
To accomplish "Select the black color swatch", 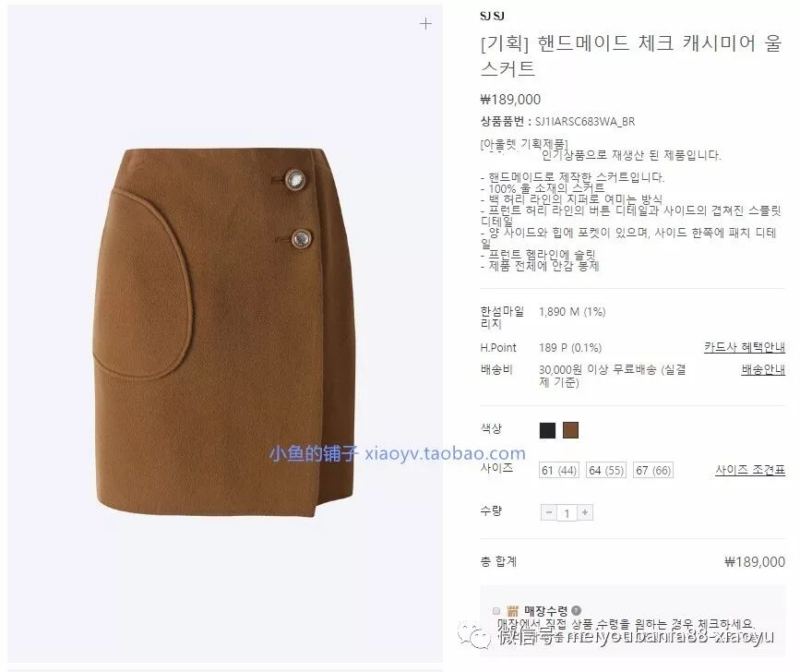I will (547, 430).
